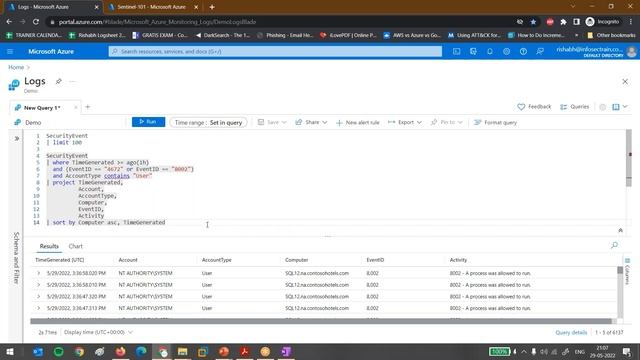
Task: Open the docs book icon
Action: tap(616, 107)
